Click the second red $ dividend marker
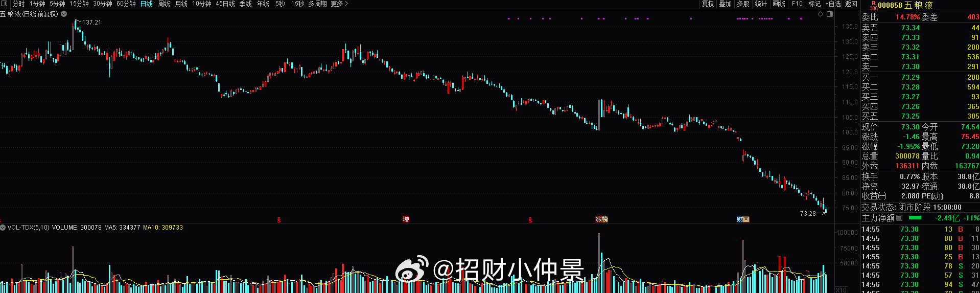The height and width of the screenshot is (293, 980). click(530, 220)
